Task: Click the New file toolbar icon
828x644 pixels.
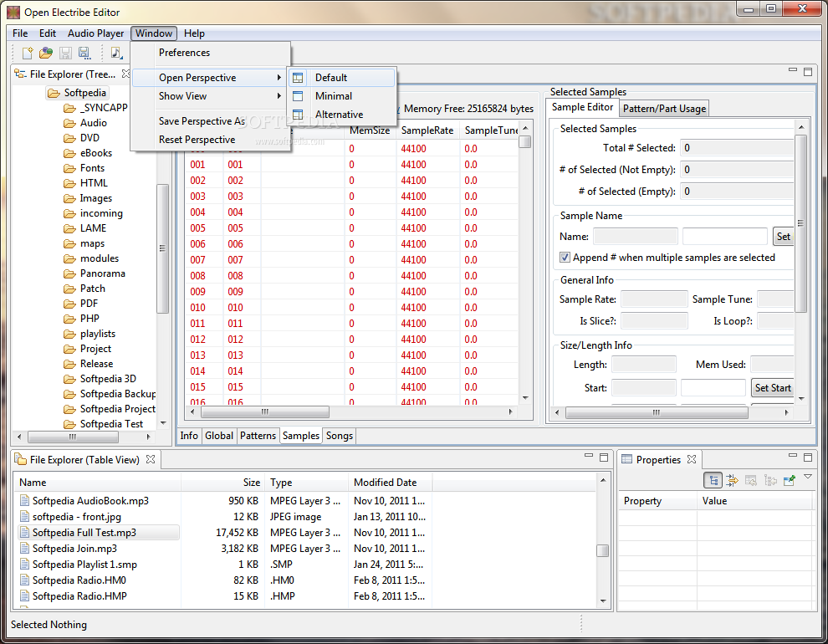Action: 28,54
